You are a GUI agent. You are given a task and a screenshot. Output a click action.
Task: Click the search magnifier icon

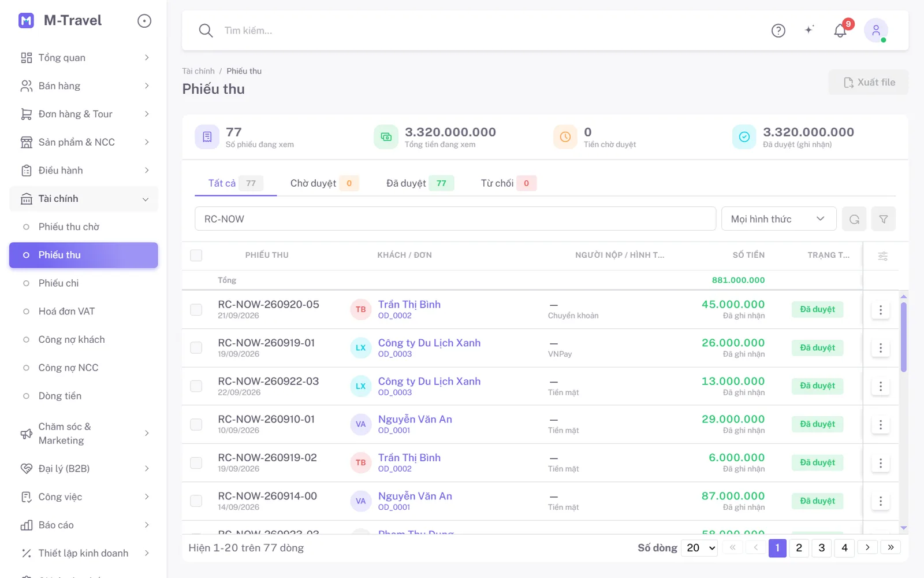point(206,31)
